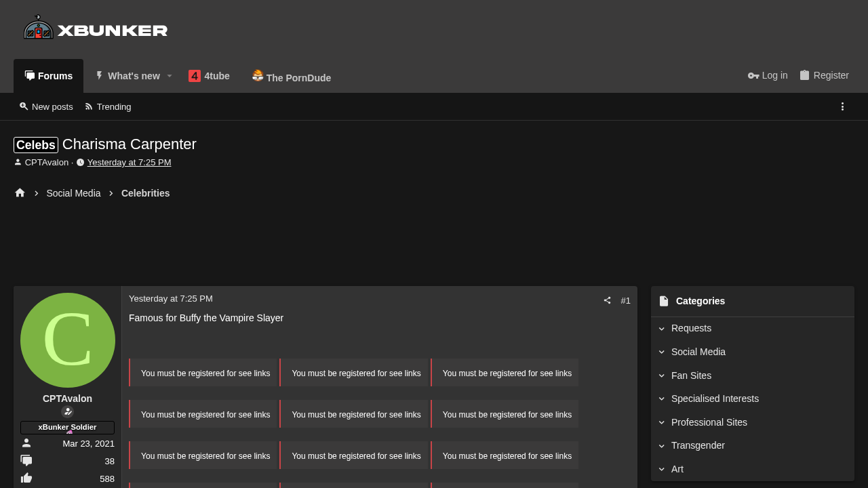This screenshot has width=868, height=488.
Task: Open Social Media breadcrumb
Action: point(73,193)
